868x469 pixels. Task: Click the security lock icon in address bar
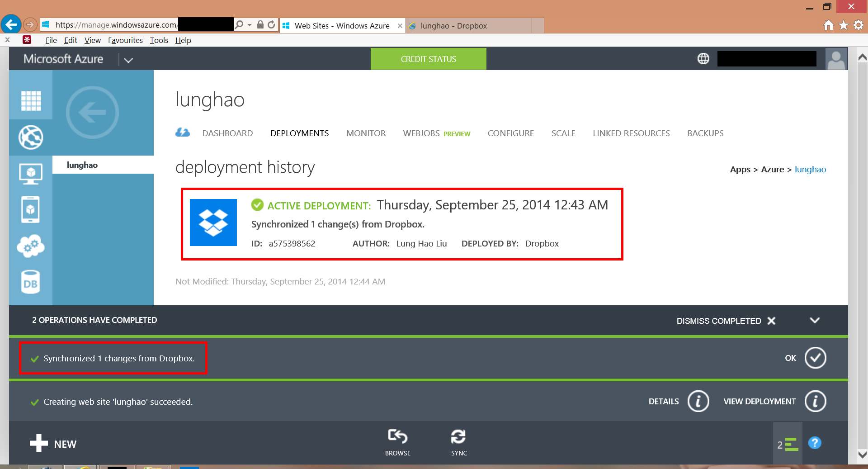tap(260, 24)
